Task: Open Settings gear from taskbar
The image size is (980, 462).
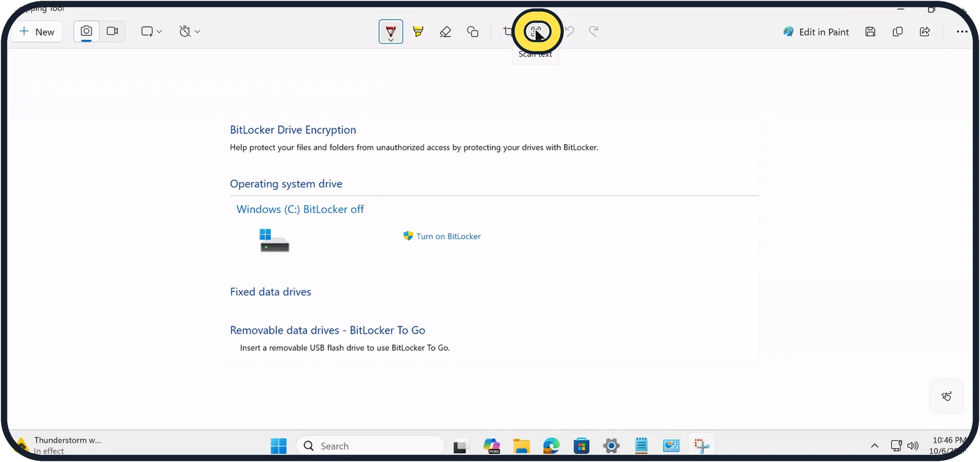Action: point(611,446)
